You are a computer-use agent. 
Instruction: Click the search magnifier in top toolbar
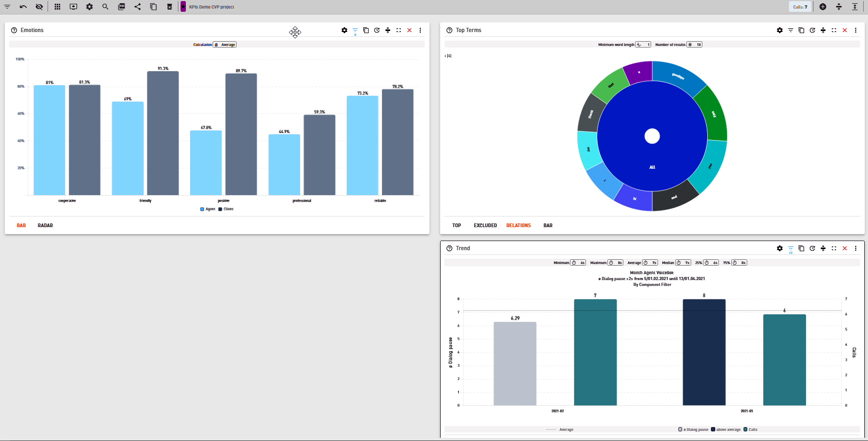(105, 7)
